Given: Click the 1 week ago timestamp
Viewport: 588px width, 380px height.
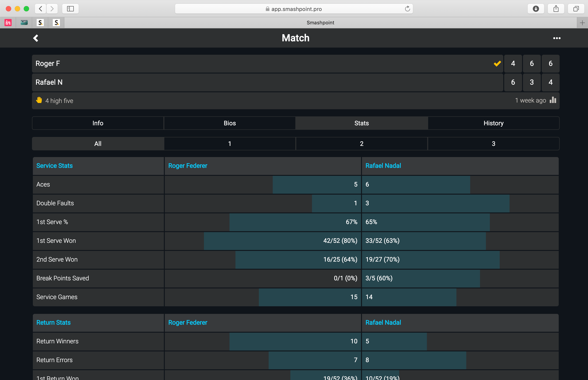Looking at the screenshot, I should coord(531,101).
